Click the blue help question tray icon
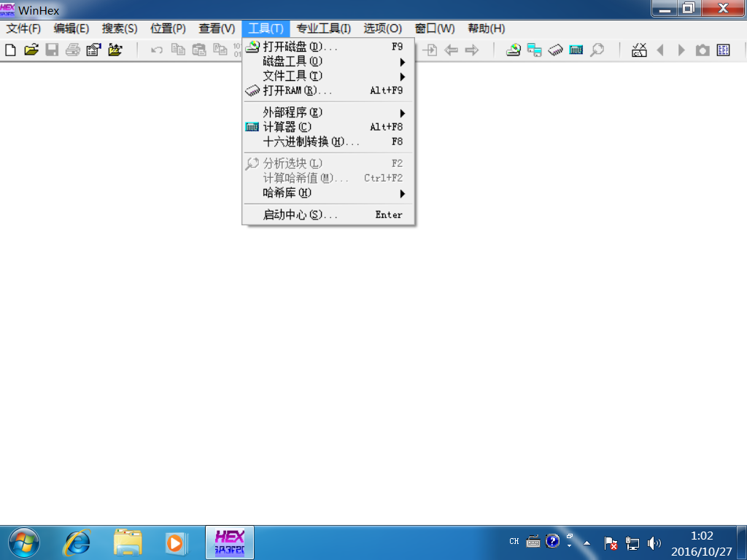The image size is (747, 560). 553,542
